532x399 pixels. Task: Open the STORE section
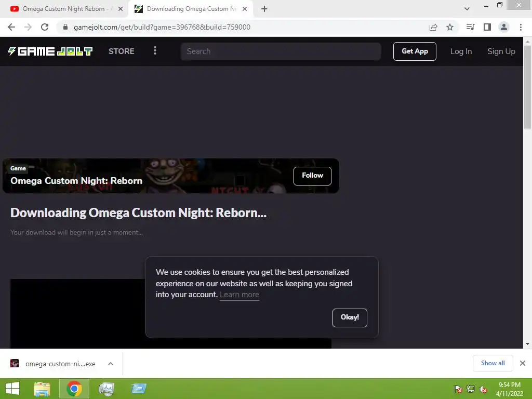click(x=121, y=51)
